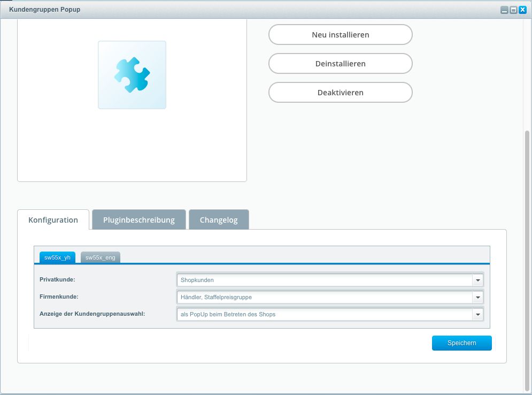Close the Kundengruppen Popup window

[522, 10]
